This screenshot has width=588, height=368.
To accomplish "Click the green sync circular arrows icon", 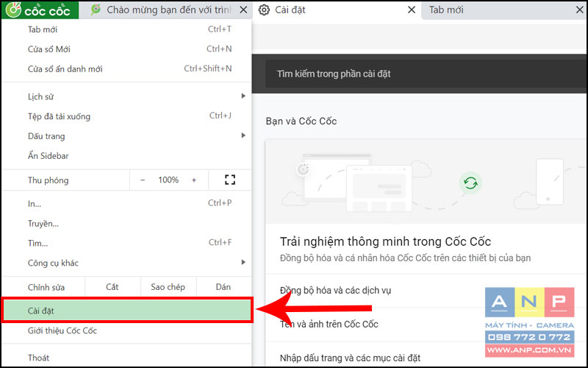I will (470, 183).
